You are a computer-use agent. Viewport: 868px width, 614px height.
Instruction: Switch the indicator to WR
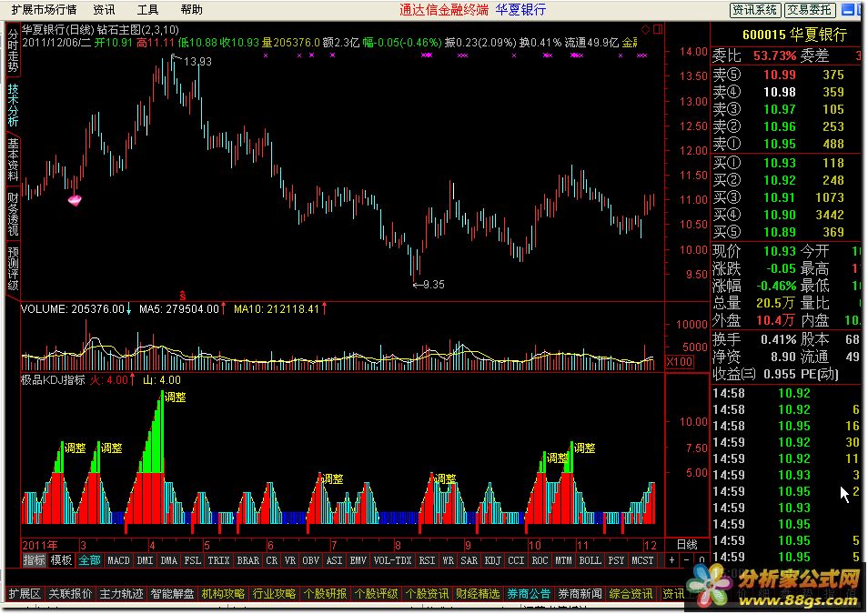click(449, 560)
